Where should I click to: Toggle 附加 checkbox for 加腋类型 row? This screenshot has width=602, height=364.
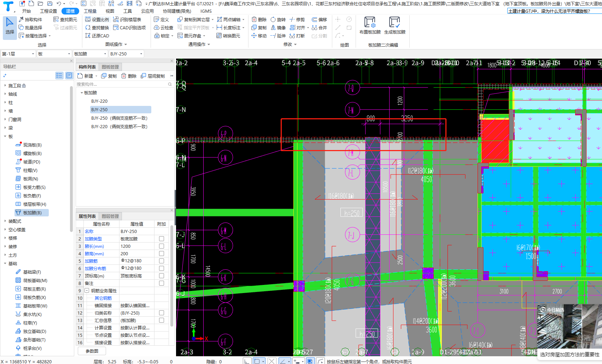[x=162, y=239]
